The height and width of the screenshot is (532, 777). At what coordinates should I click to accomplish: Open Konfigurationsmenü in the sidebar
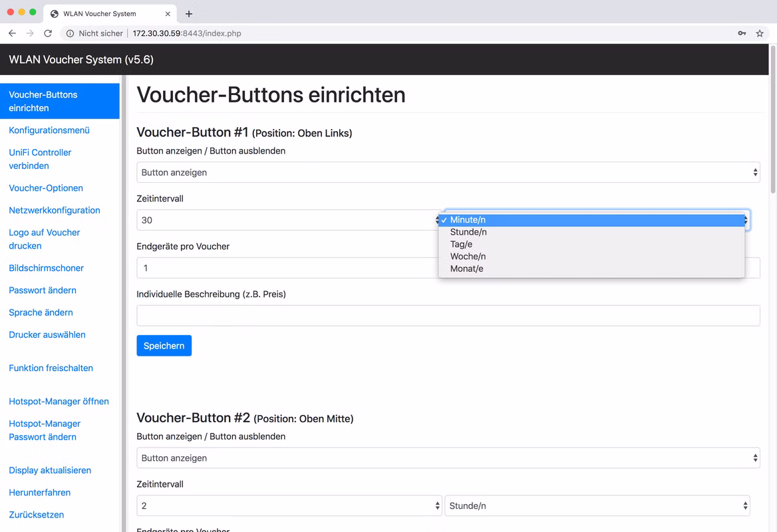click(x=49, y=130)
